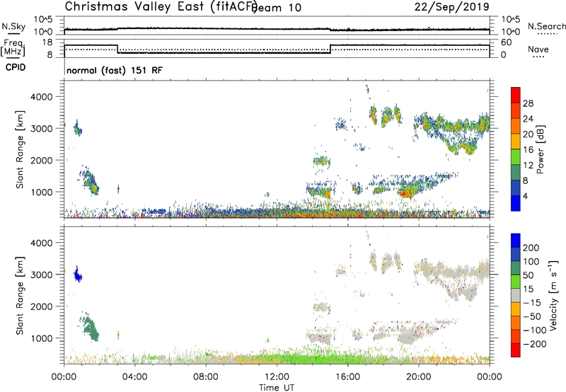
Task: Select the 'Beam 10' label
Action: point(277,8)
